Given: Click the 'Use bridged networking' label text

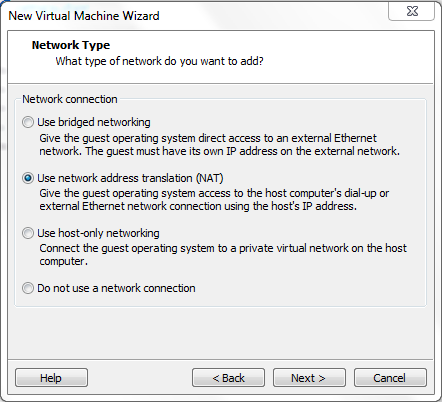Looking at the screenshot, I should [94, 122].
